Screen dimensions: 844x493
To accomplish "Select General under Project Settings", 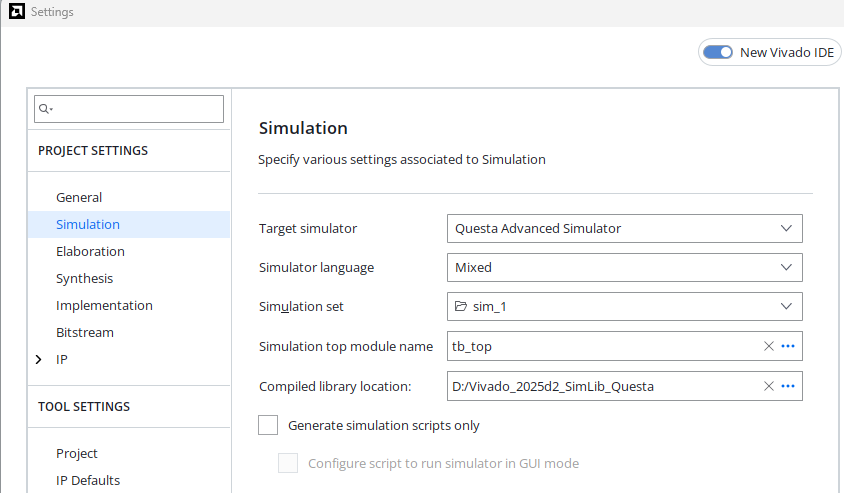I will (x=79, y=198).
